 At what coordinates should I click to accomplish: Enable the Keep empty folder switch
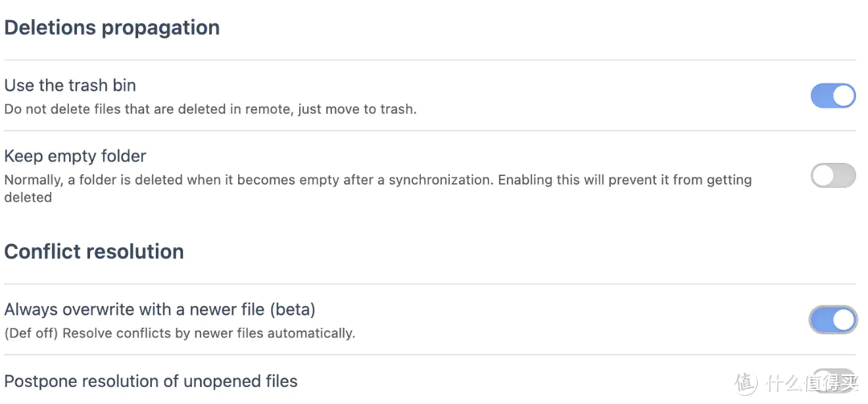(x=833, y=175)
